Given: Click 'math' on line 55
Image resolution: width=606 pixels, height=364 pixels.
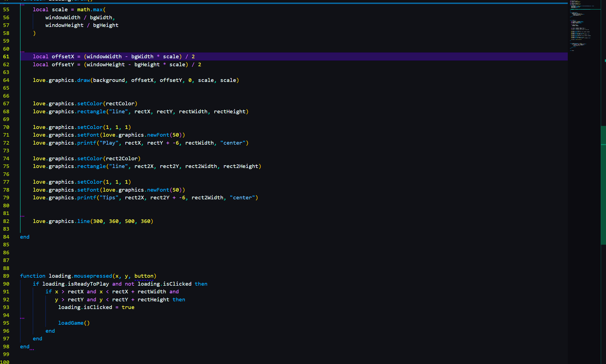Looking at the screenshot, I should 83,10.
